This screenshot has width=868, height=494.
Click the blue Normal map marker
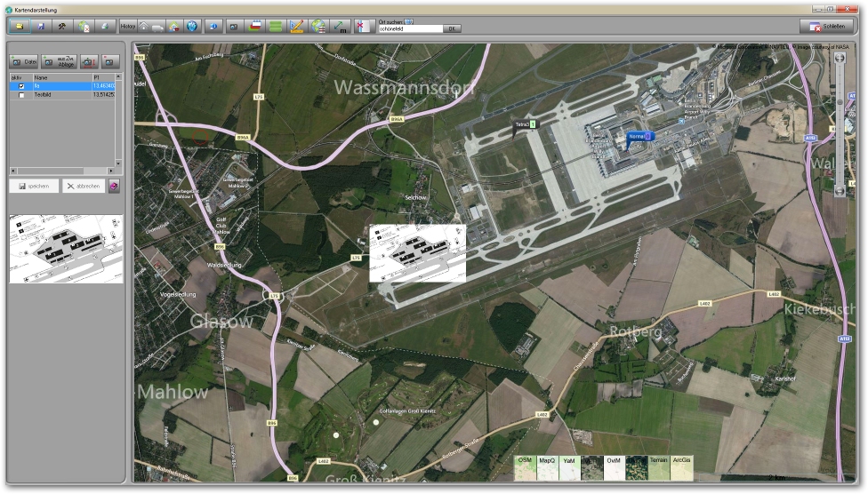point(639,136)
